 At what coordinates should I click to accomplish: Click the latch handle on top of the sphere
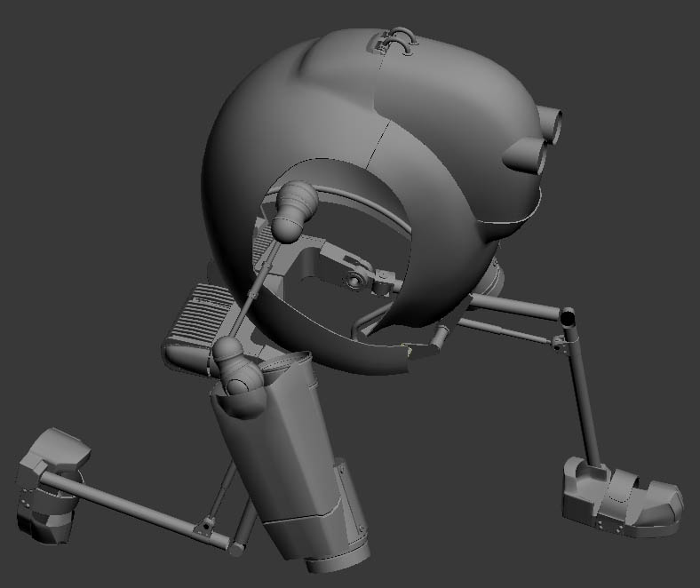click(393, 41)
